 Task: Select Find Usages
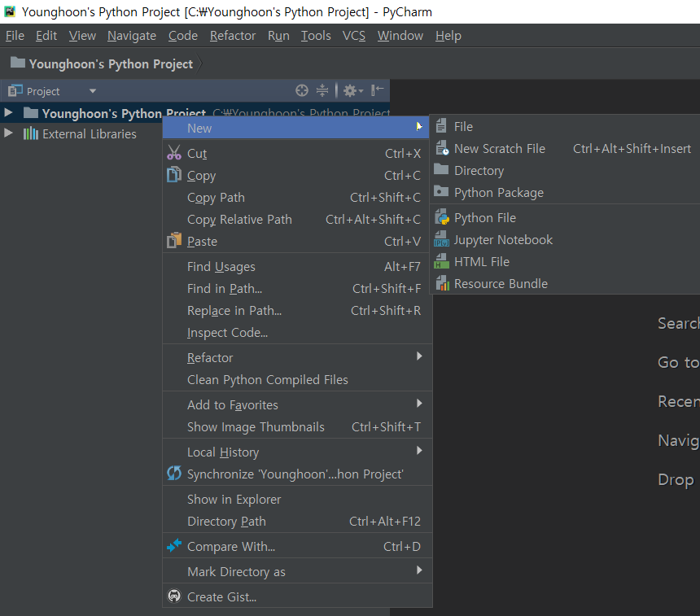click(297, 266)
